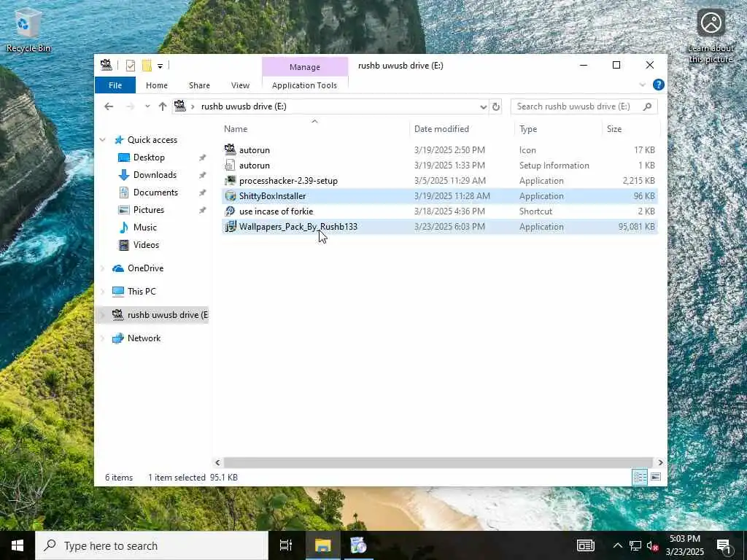Select Wallpapers_Pack_By_Rushb133 application icon
Viewport: 747px width, 560px height.
click(x=230, y=227)
